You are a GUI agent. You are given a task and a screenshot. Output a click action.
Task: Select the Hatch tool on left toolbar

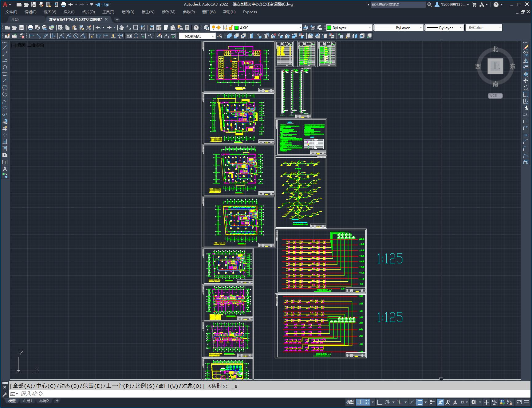point(5,142)
